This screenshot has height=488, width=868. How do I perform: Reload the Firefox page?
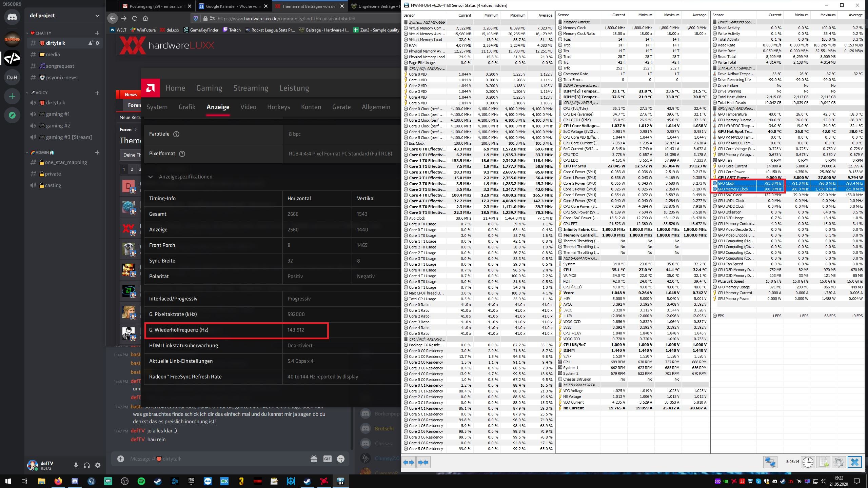(135, 18)
